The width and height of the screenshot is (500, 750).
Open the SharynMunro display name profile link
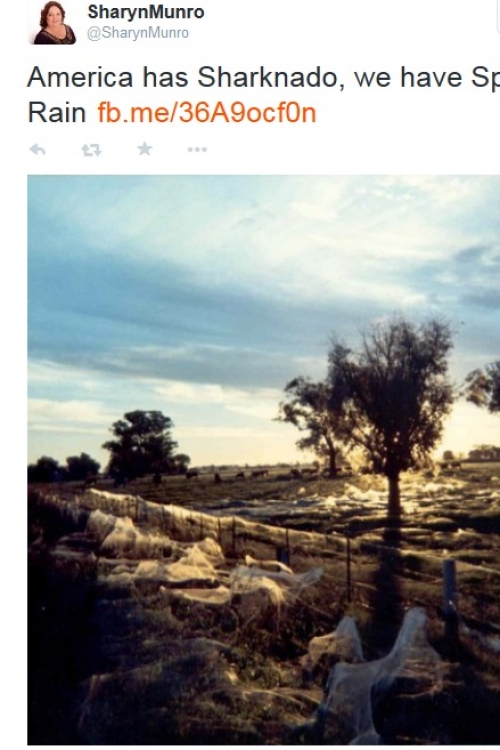pyautogui.click(x=146, y=12)
